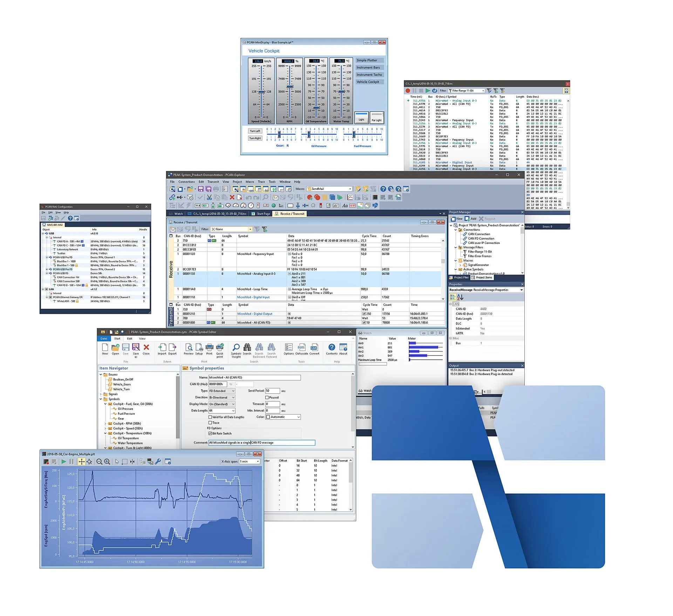Click the Instrument Tacho view icon

372,79
